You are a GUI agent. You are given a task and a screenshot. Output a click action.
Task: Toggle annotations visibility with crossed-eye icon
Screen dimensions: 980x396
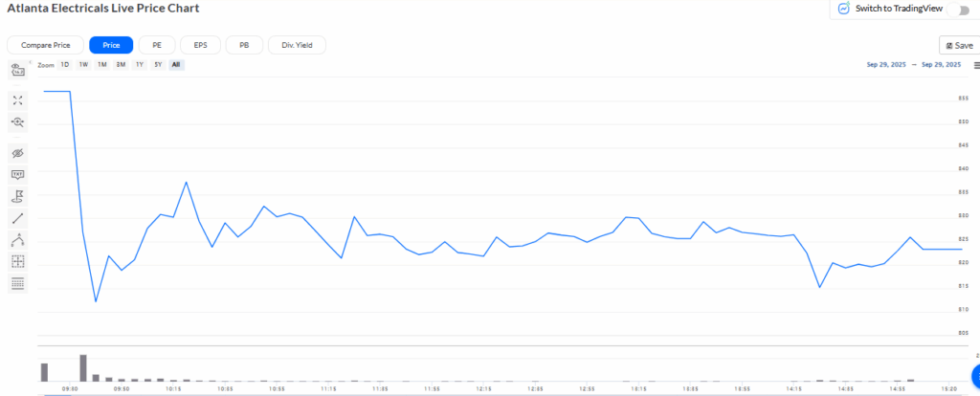[17, 153]
